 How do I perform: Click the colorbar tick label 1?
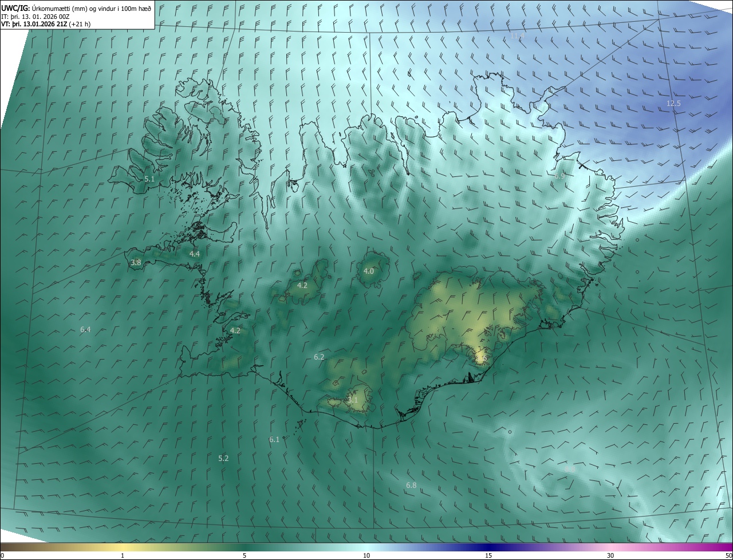coord(123,555)
